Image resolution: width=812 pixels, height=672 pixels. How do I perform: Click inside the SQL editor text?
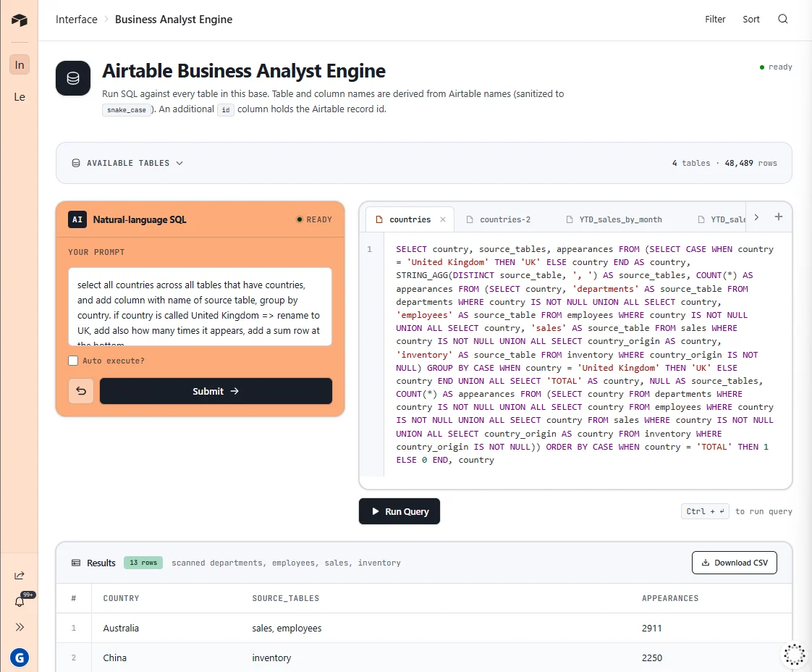pyautogui.click(x=585, y=354)
